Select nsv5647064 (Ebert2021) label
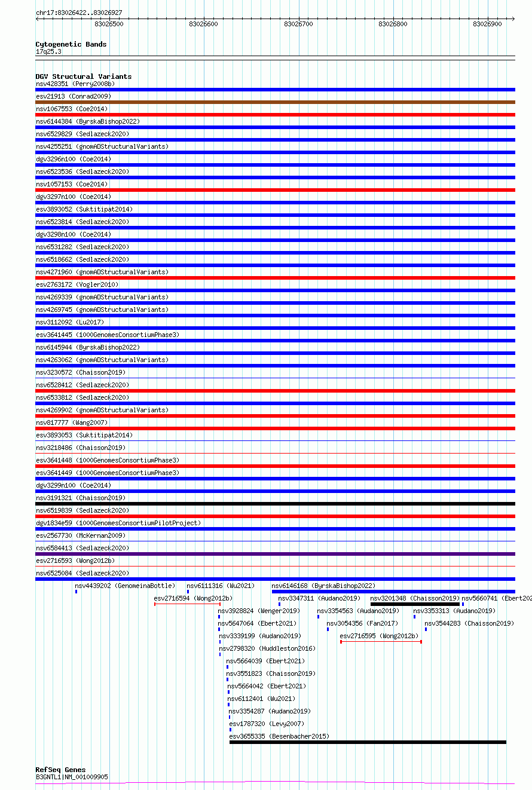Image resolution: width=532 pixels, height=790 pixels. pyautogui.click(x=258, y=623)
